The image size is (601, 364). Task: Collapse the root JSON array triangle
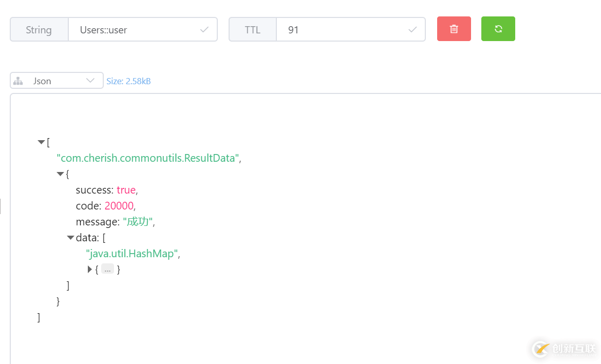41,142
